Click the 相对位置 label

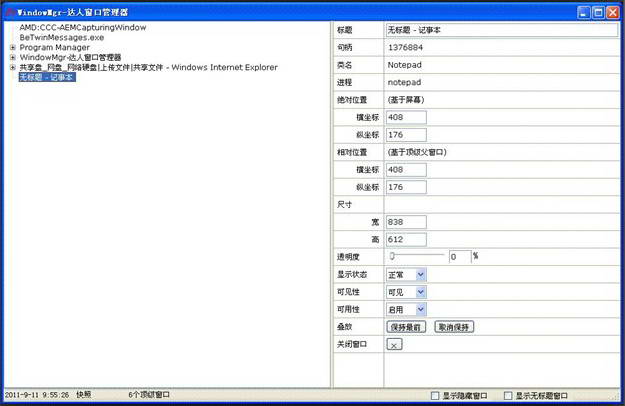coord(352,153)
